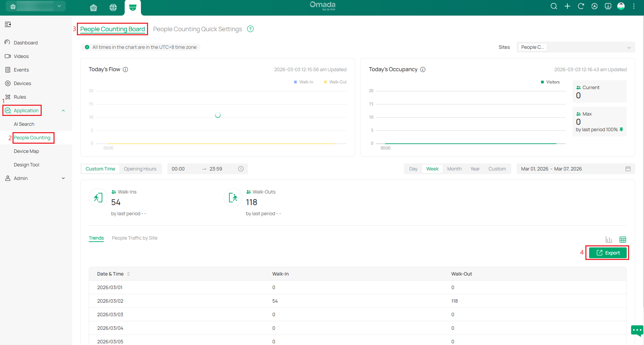Viewport: 644px width, 345px height.
Task: Select Opening Hours toggle option
Action: tap(140, 169)
